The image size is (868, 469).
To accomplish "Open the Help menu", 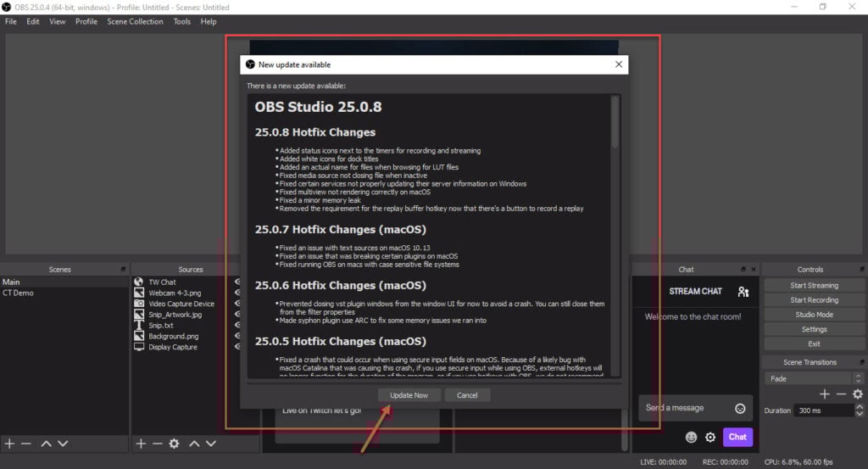I will (209, 21).
